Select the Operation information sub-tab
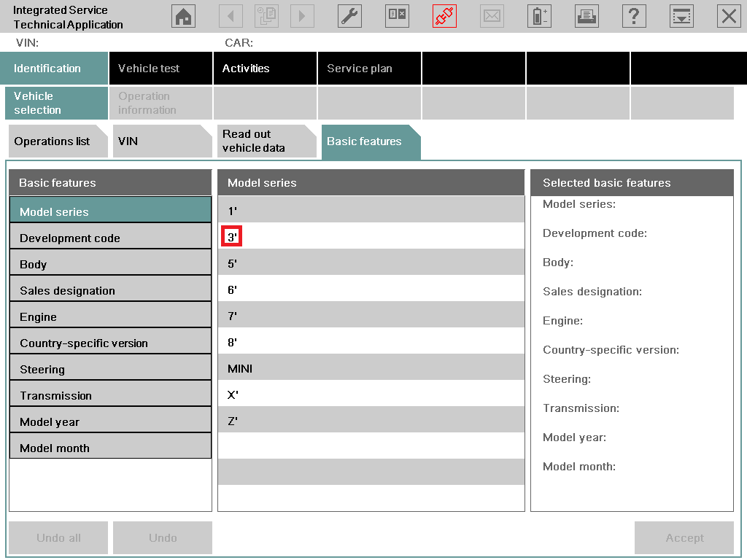 tap(160, 103)
